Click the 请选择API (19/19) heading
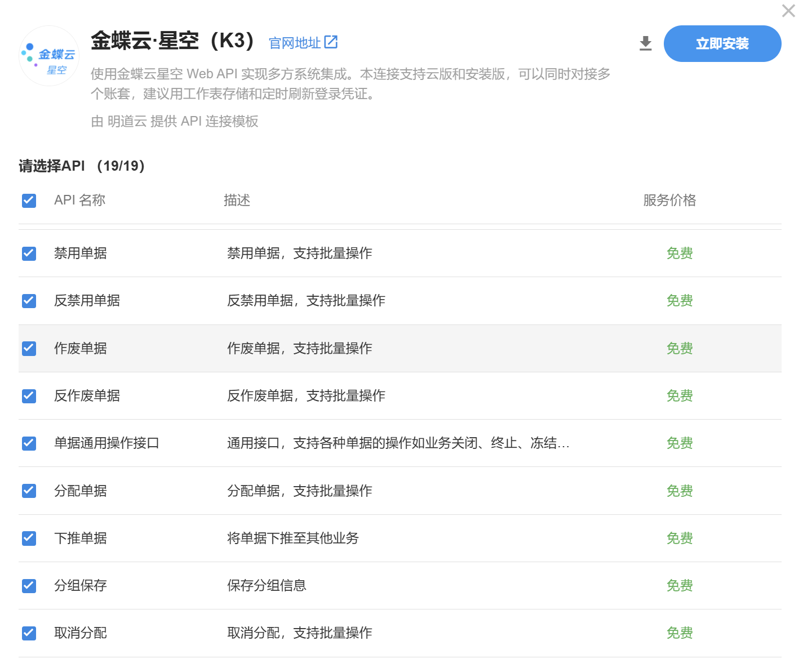This screenshot has width=803, height=672. (x=82, y=166)
